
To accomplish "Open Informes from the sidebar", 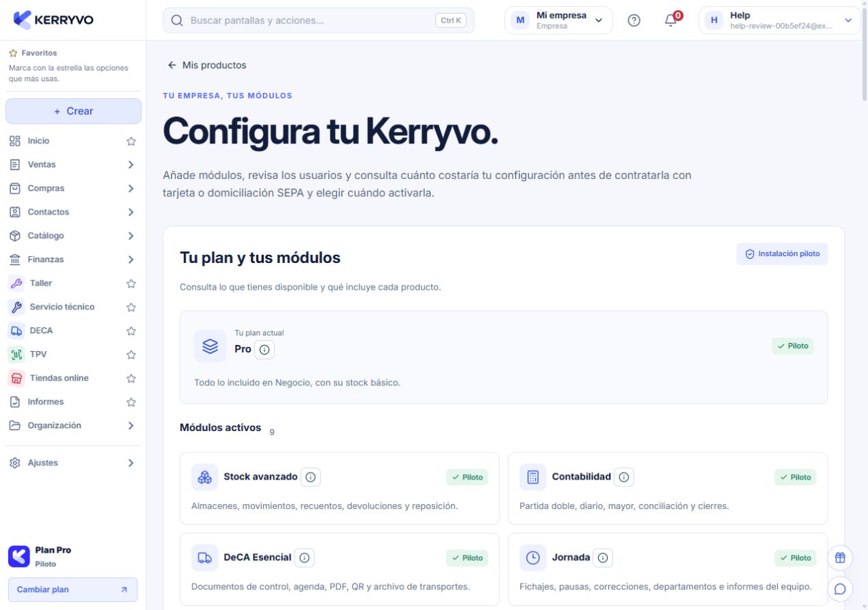I will coord(45,402).
